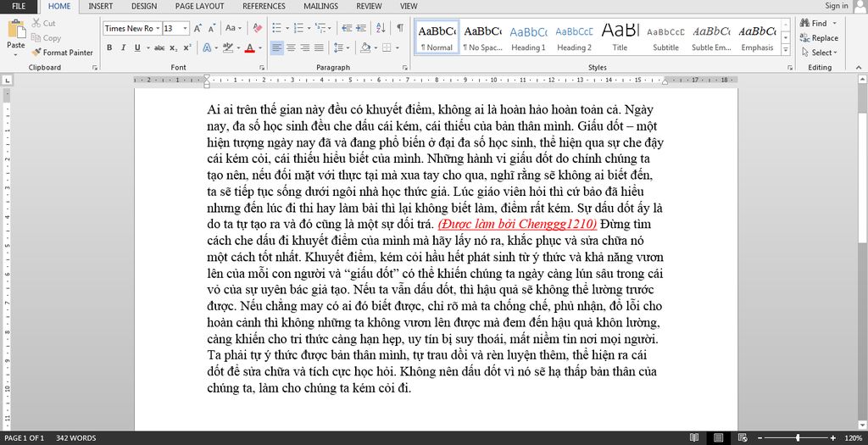Click the zoom slider handle
868x445 pixels.
click(x=798, y=438)
